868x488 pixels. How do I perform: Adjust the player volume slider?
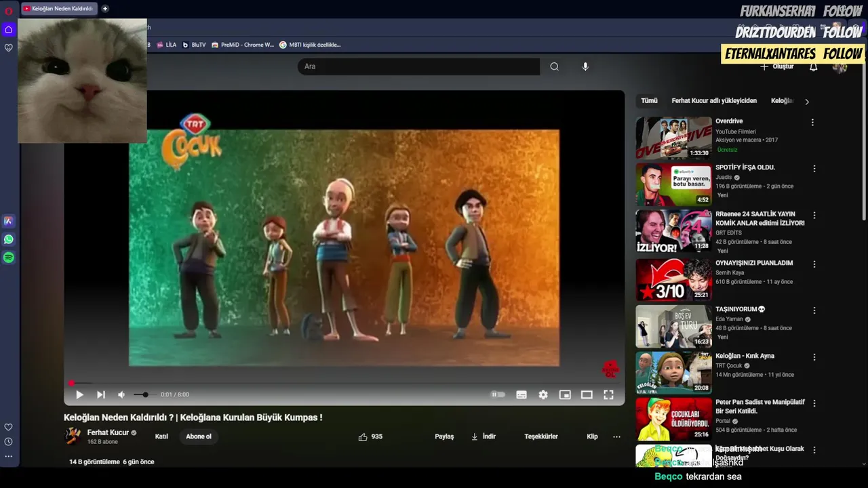point(144,394)
